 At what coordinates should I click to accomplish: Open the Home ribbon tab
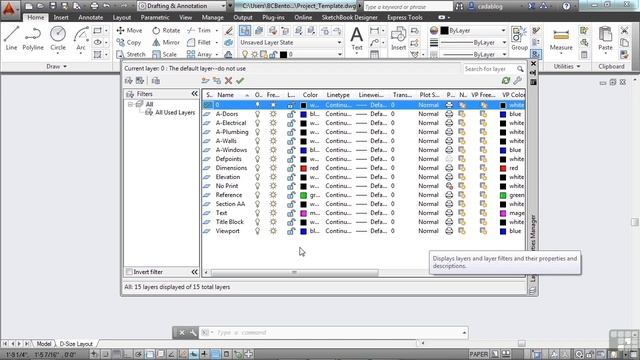pyautogui.click(x=36, y=17)
